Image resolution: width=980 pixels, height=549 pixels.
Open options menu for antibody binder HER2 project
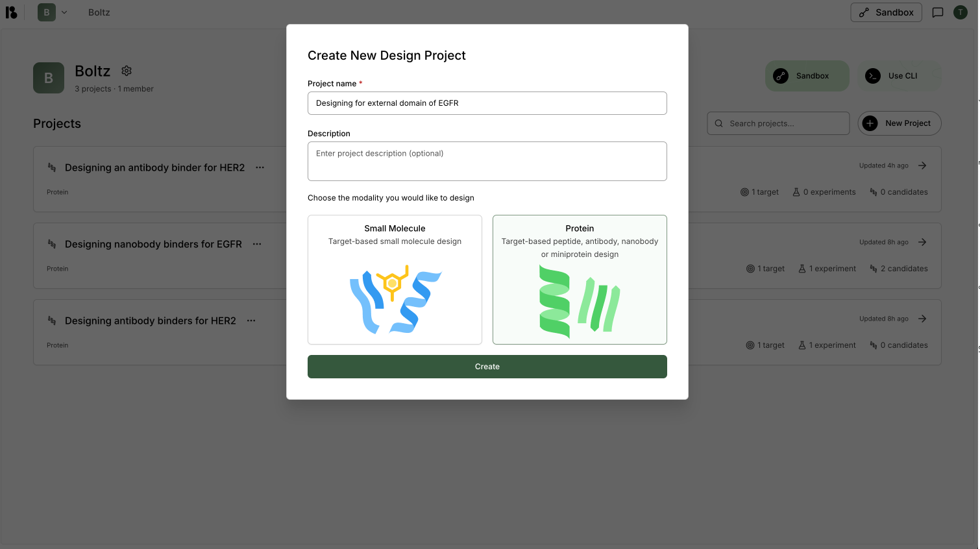click(x=260, y=167)
